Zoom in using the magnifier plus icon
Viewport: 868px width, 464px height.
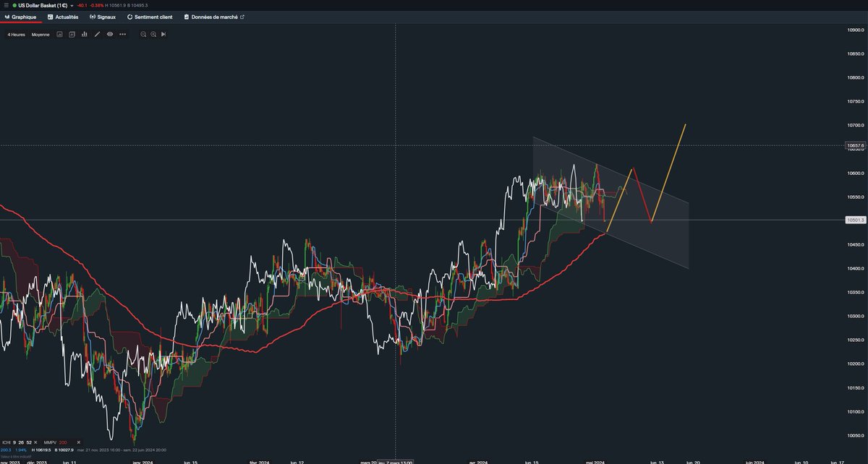pyautogui.click(x=153, y=34)
